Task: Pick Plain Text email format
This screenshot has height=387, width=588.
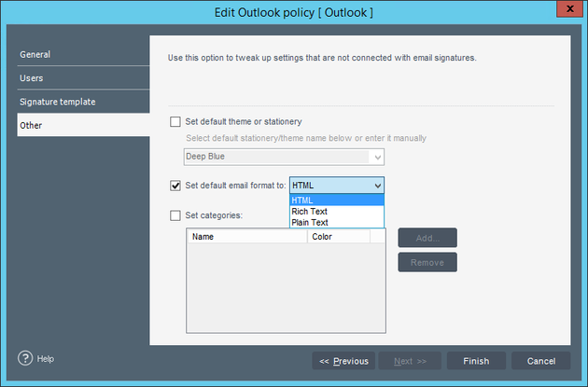Action: 337,222
